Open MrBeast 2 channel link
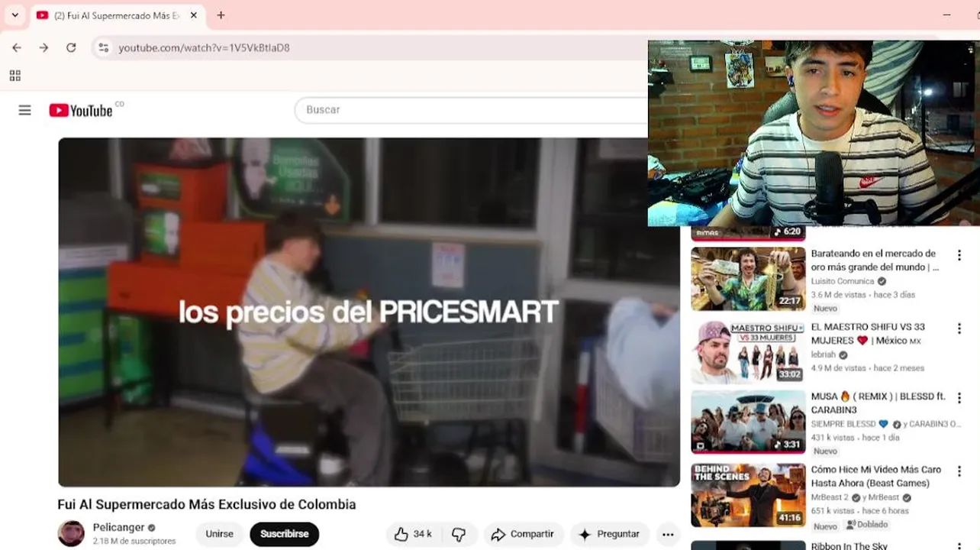 (830, 497)
